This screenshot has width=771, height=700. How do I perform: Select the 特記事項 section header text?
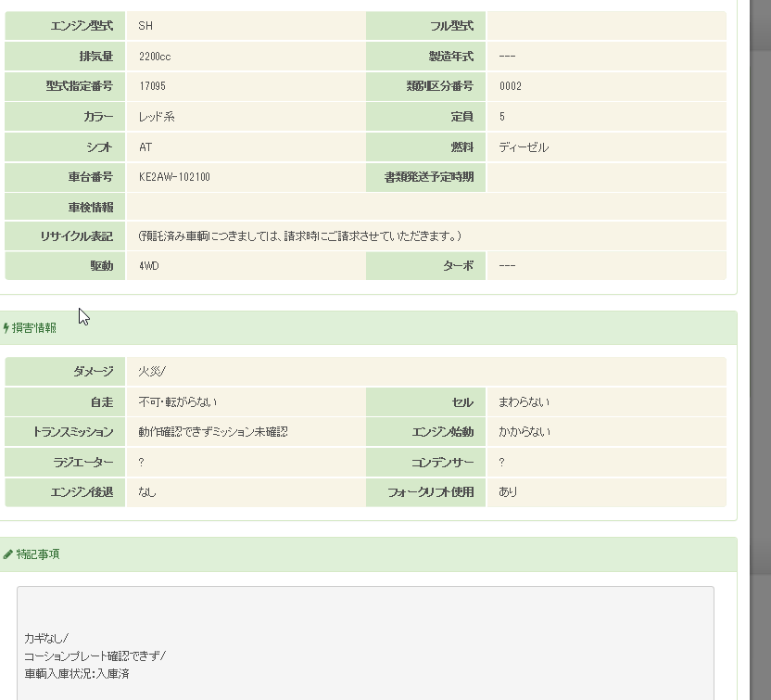pyautogui.click(x=38, y=554)
